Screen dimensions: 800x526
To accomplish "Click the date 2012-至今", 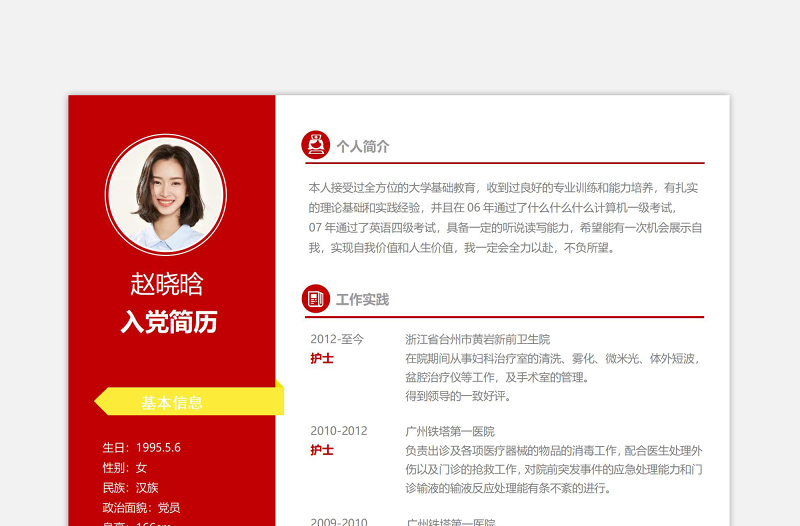I will tap(337, 339).
